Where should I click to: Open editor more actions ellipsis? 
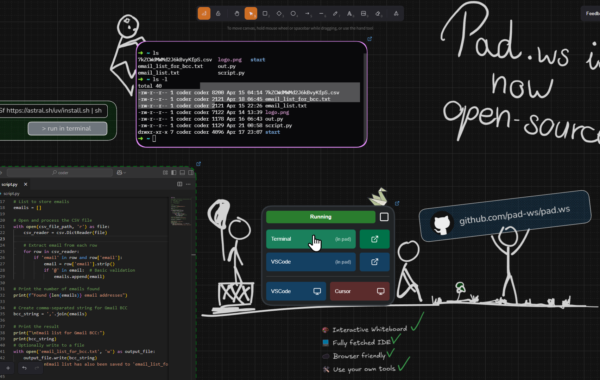click(x=188, y=184)
